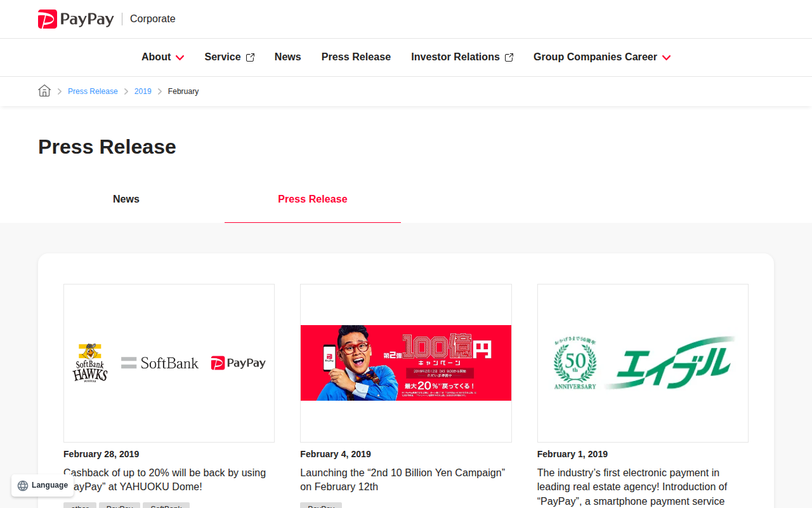The width and height of the screenshot is (812, 508).
Task: Open YAHUOKU Dome cashback article title
Action: pos(165,480)
